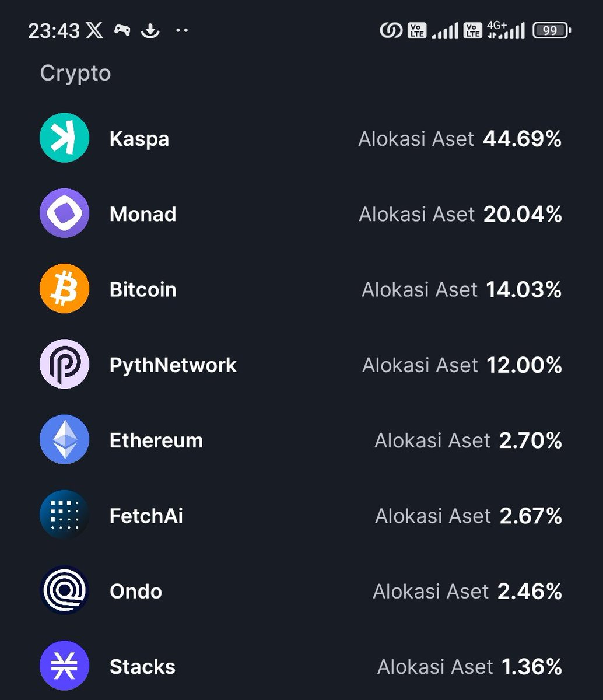Tap the purple Monad logo icon
603x700 pixels.
64,213
